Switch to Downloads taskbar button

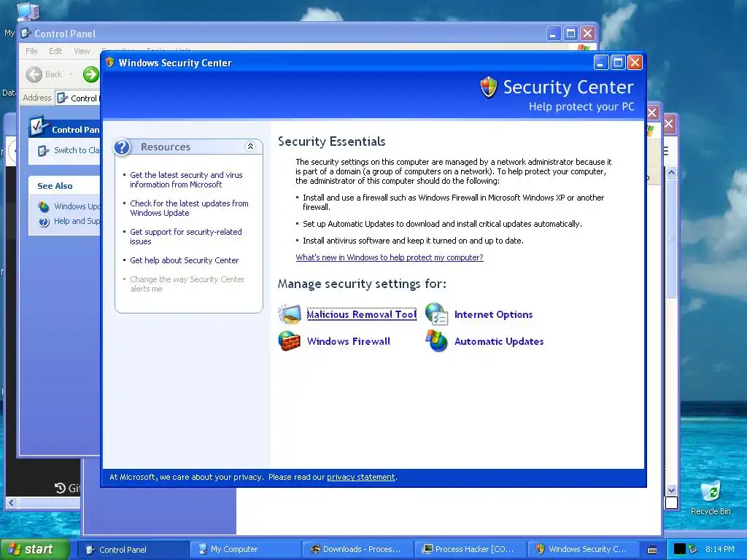click(x=357, y=550)
